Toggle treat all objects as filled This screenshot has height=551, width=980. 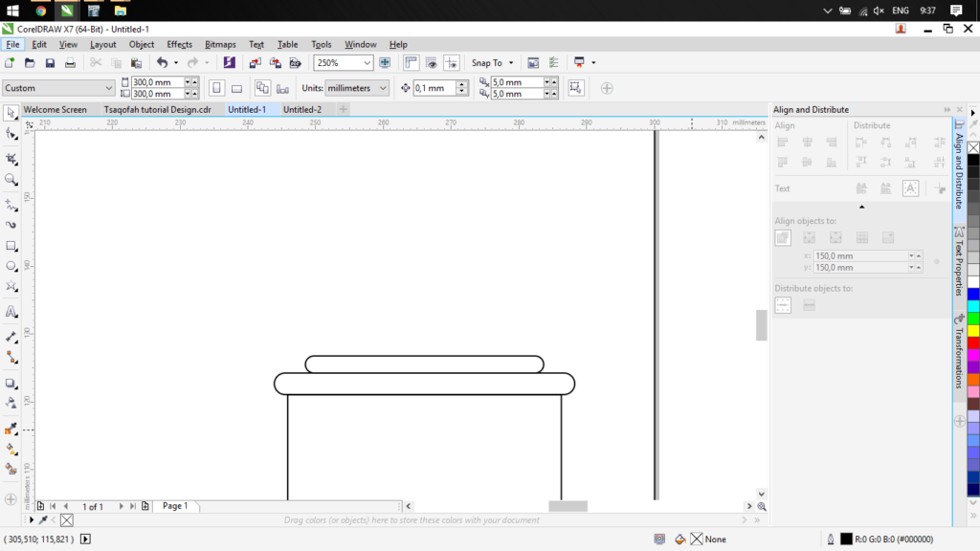point(575,88)
